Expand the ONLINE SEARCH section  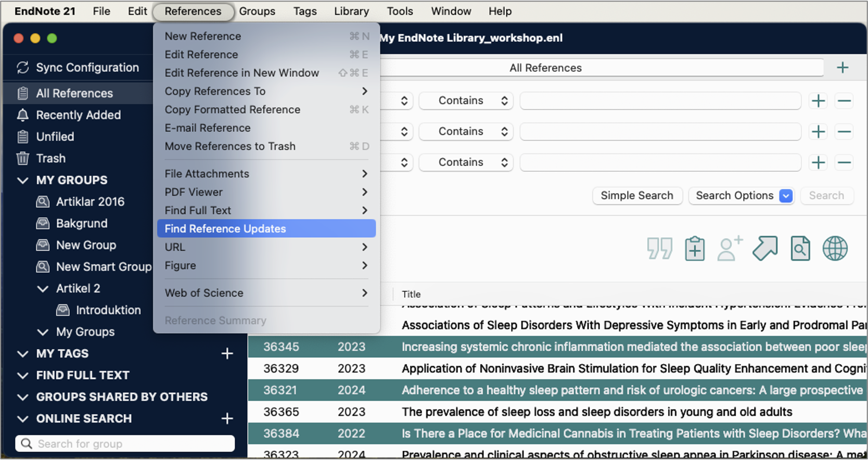22,419
